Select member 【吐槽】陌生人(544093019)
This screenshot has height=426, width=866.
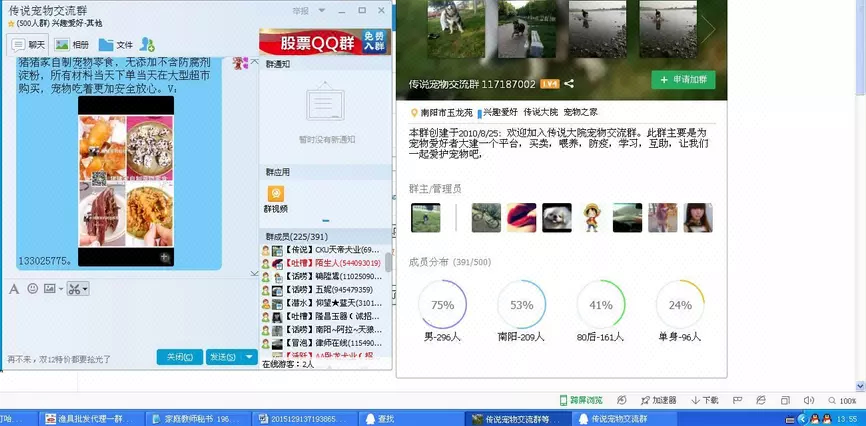(321, 263)
